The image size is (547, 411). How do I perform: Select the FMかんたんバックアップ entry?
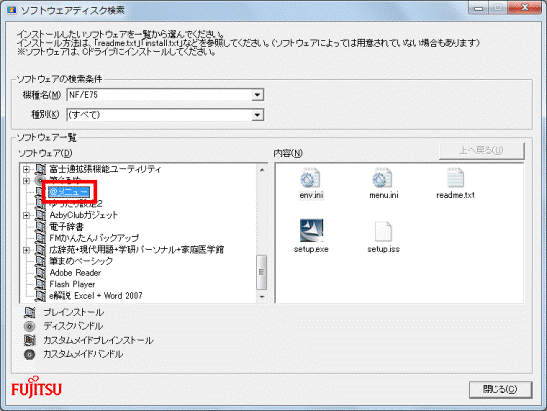click(94, 238)
